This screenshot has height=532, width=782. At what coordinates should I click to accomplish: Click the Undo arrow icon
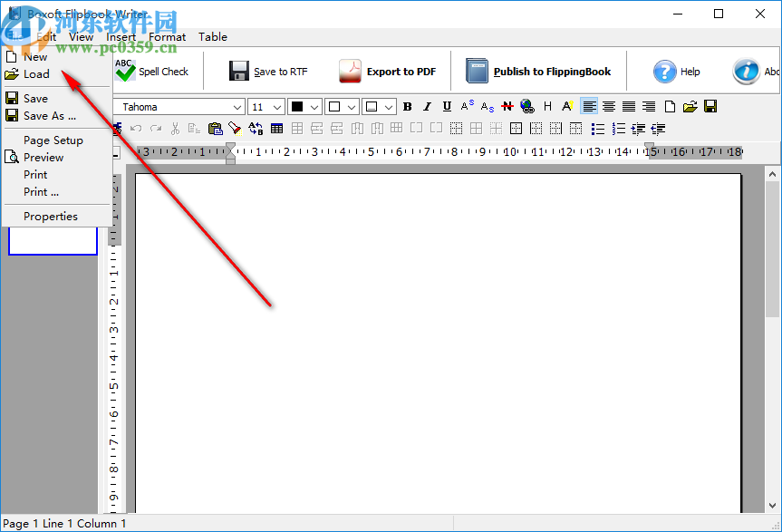(136, 128)
